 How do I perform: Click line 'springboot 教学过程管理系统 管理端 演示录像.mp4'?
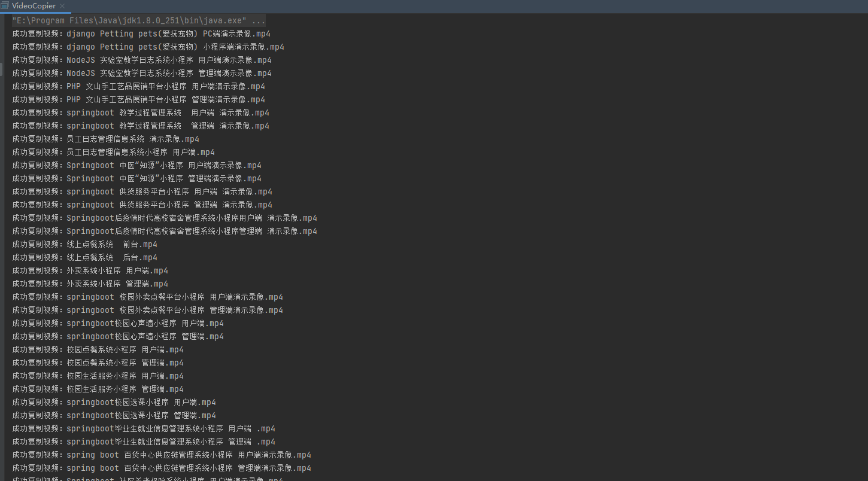141,126
